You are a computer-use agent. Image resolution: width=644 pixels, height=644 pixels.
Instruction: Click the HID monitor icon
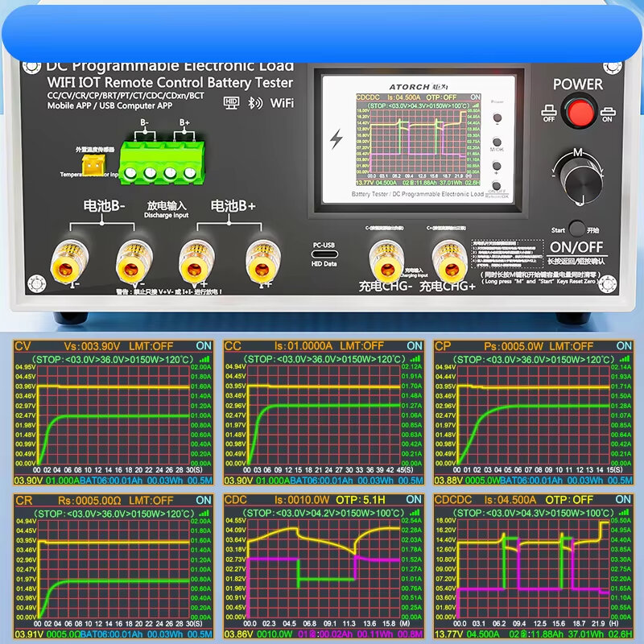[x=232, y=102]
